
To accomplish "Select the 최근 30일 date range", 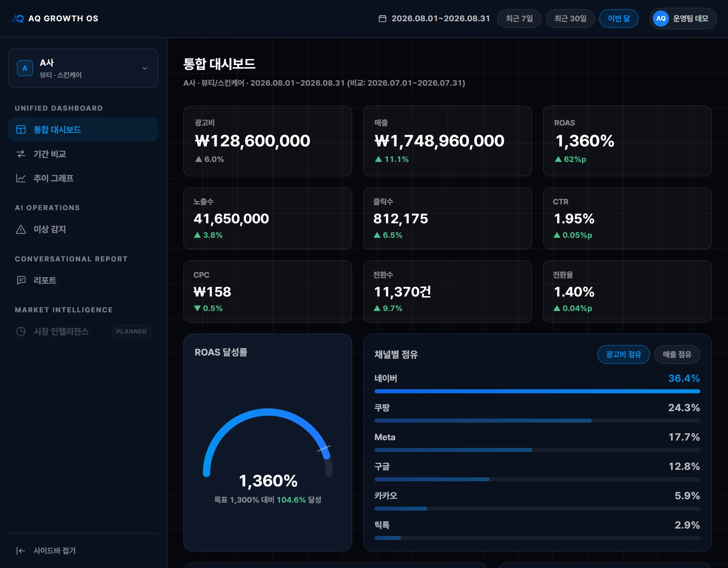I will 570,19.
